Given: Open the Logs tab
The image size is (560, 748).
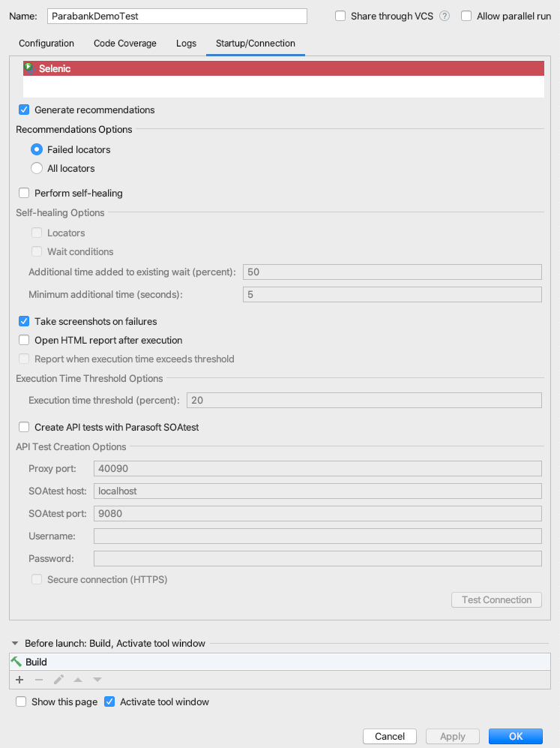Looking at the screenshot, I should click(x=187, y=44).
